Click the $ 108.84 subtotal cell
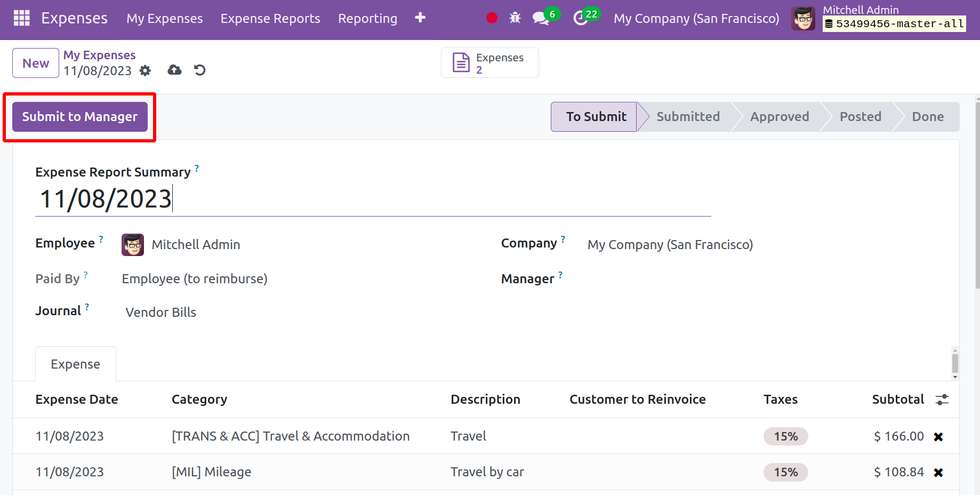The height and width of the screenshot is (495, 980). click(899, 472)
